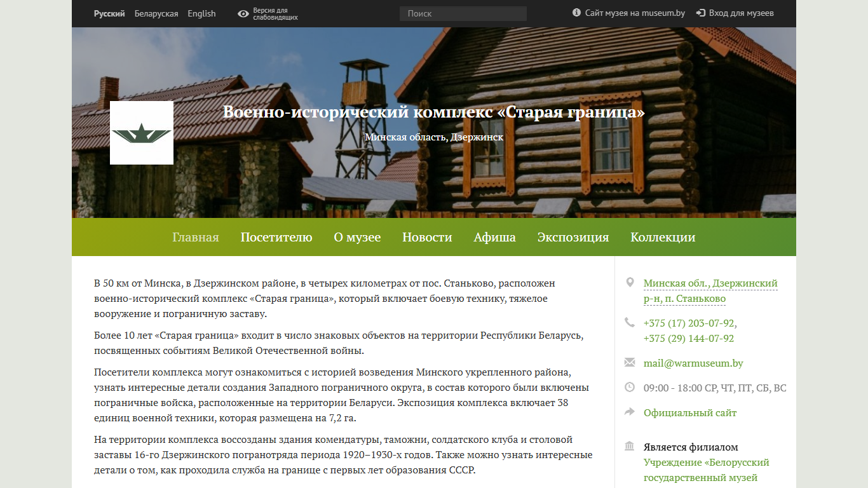This screenshot has width=868, height=488.
Task: Click the clock opening hours icon
Action: click(x=630, y=387)
